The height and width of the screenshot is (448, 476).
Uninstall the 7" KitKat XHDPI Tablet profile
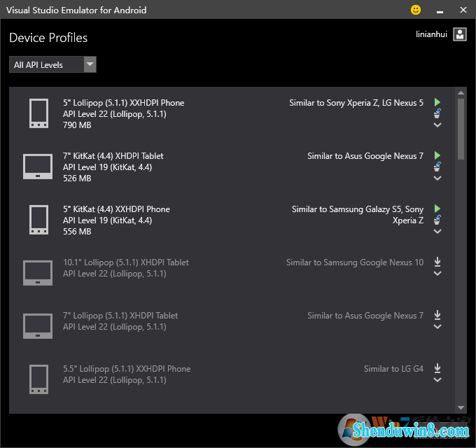(x=437, y=167)
